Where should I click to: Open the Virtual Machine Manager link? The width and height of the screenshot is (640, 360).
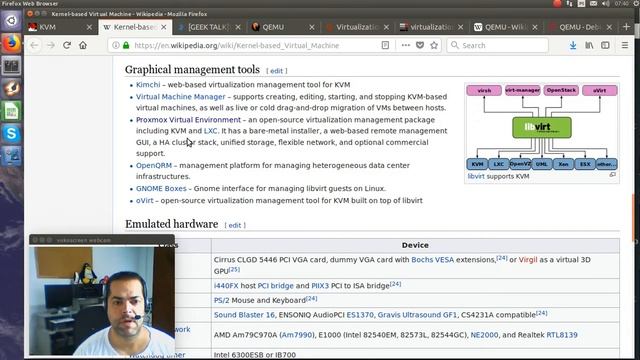180,97
